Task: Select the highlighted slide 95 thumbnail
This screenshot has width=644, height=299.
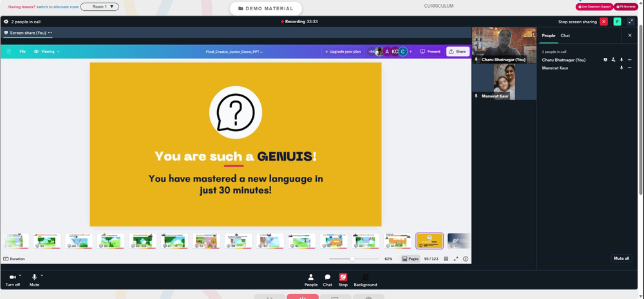Action: pos(430,240)
